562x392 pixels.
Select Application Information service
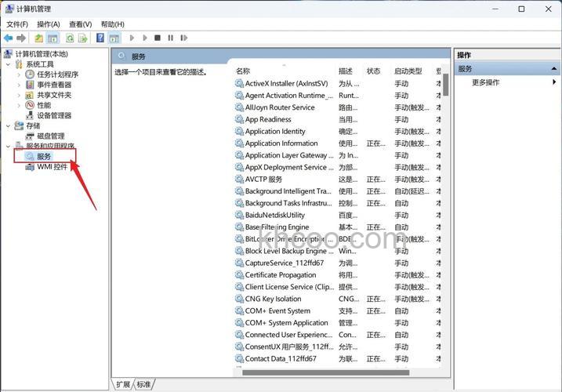click(281, 143)
